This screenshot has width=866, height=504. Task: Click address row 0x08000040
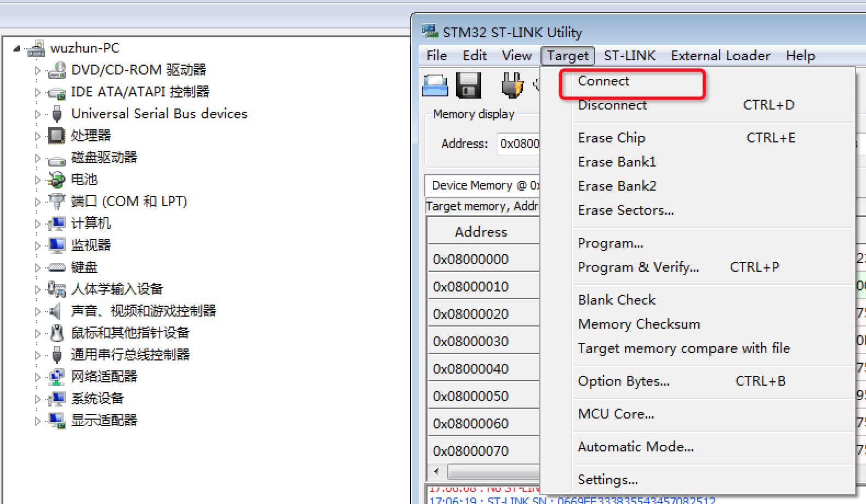(x=483, y=369)
